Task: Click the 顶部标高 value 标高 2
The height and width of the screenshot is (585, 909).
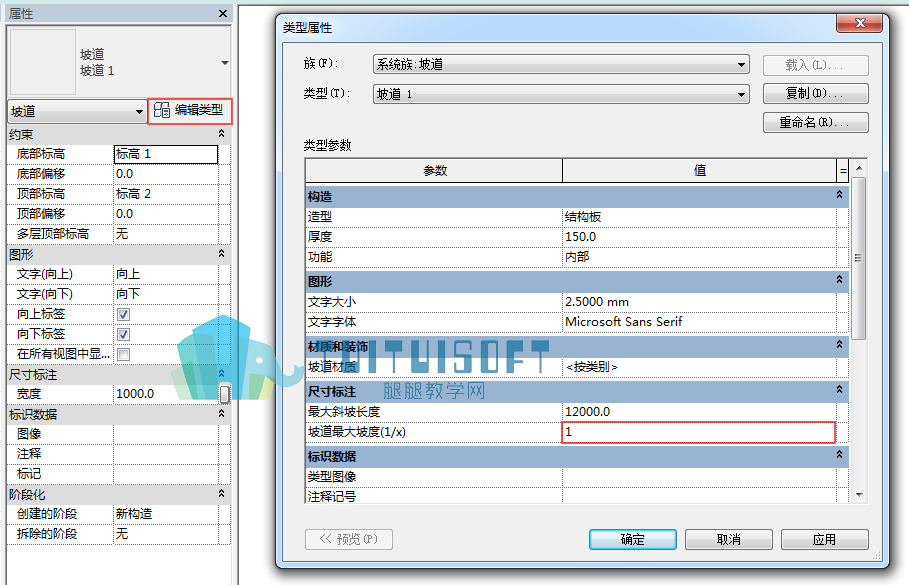Action: point(166,194)
